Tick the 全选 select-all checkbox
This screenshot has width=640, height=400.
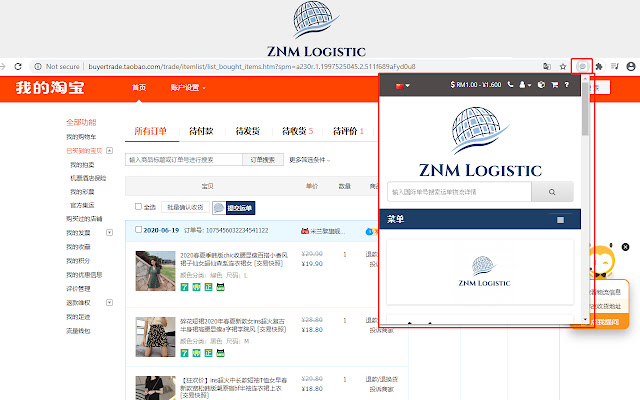(x=138, y=207)
